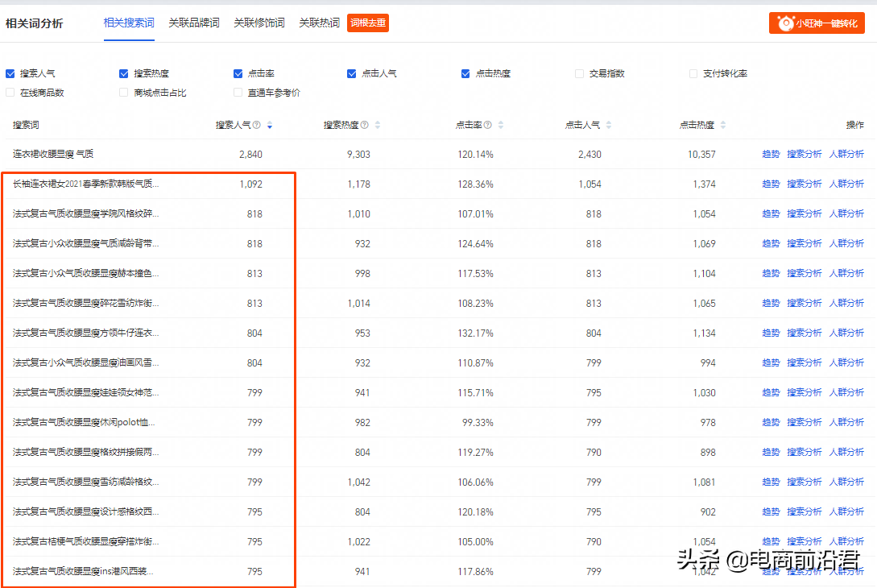Open the 点击率 help question-mark icon
This screenshot has width=877, height=588.
[x=488, y=125]
